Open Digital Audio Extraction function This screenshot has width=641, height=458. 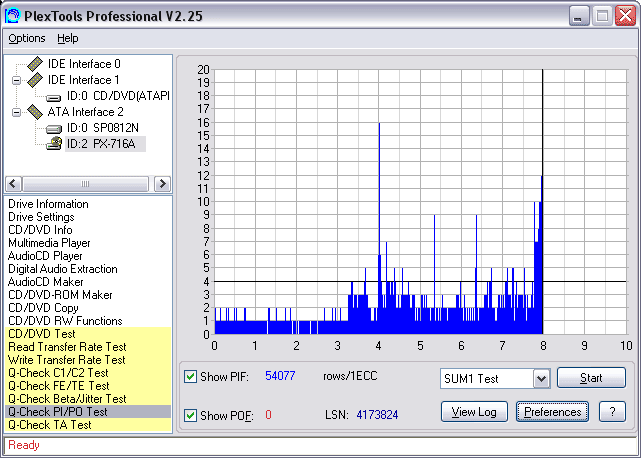click(63, 269)
